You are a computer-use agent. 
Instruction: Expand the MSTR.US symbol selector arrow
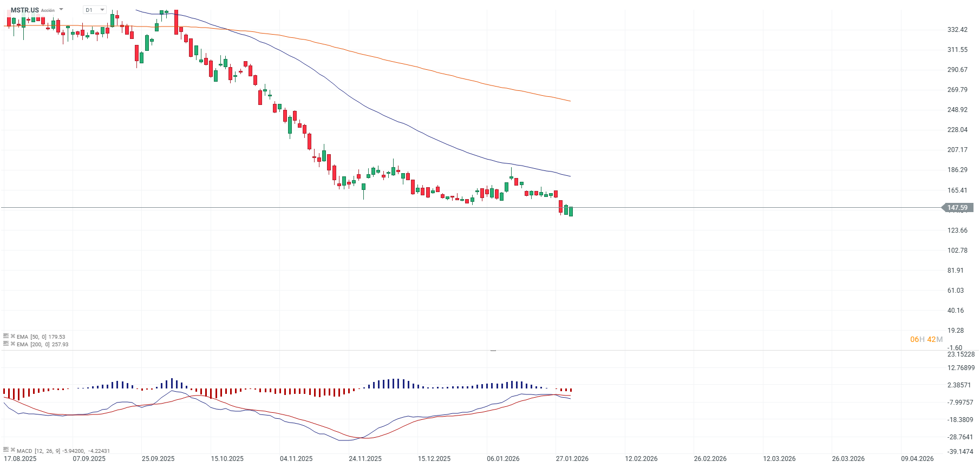pos(61,9)
